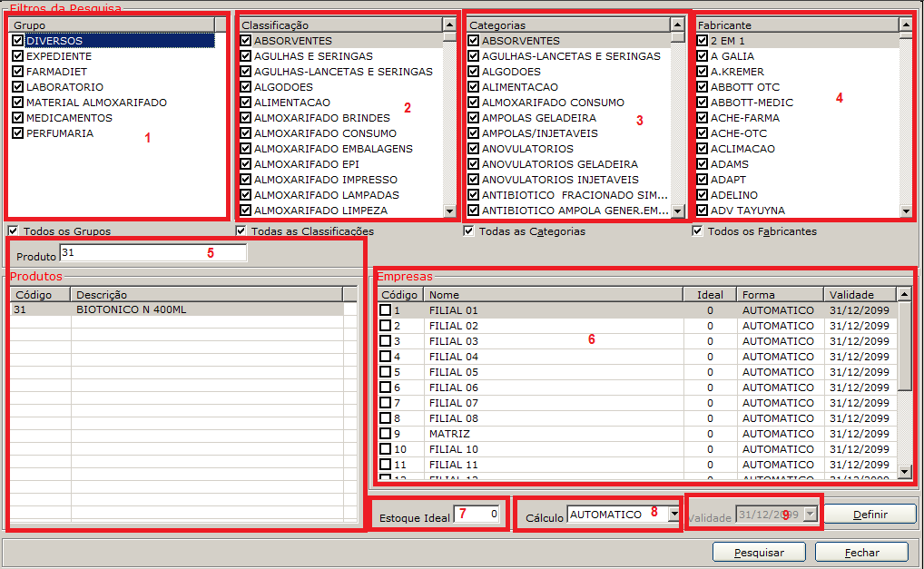Click the Pesquisar button
924x569 pixels.
(x=758, y=552)
